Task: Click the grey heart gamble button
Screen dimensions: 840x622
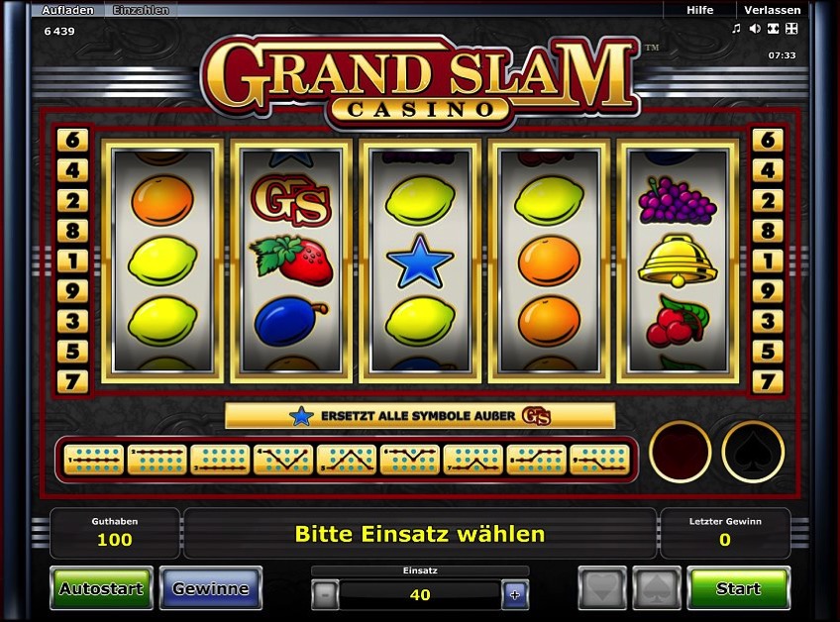Action: [x=602, y=588]
